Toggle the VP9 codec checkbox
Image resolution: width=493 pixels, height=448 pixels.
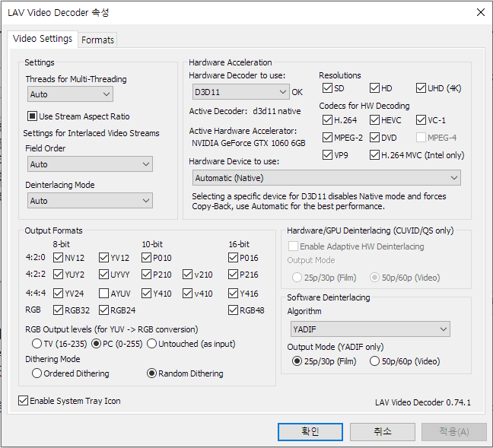(x=327, y=155)
